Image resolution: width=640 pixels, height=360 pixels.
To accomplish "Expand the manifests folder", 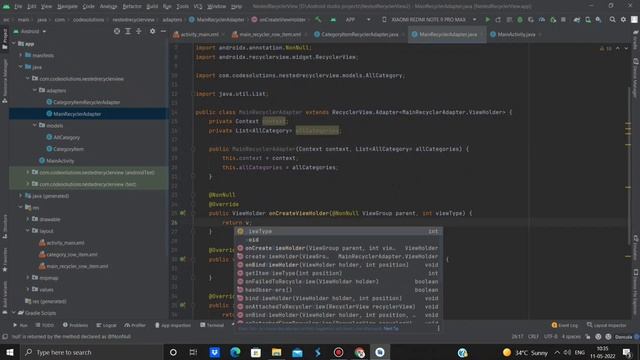I will [21, 55].
